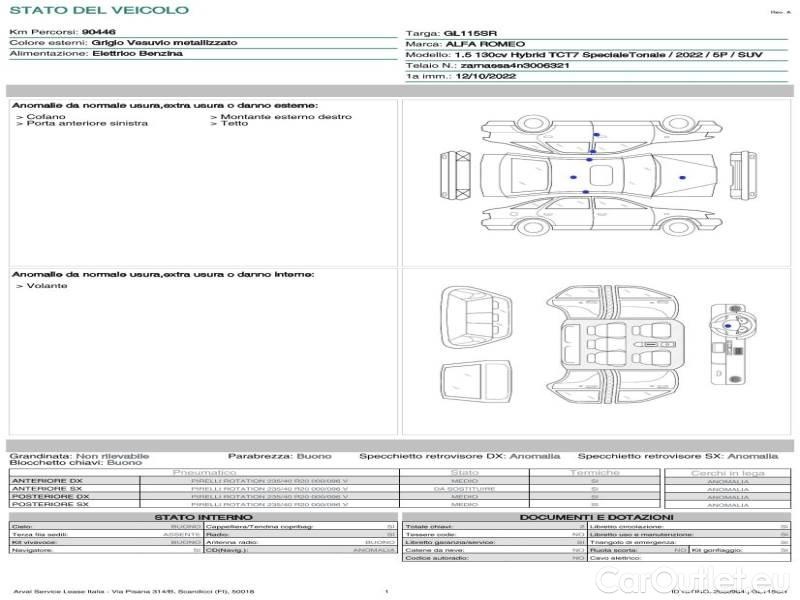Click the DOCUMENTI E DOTAZIONI section header
Image resolution: width=800 pixels, height=600 pixels.
595,517
